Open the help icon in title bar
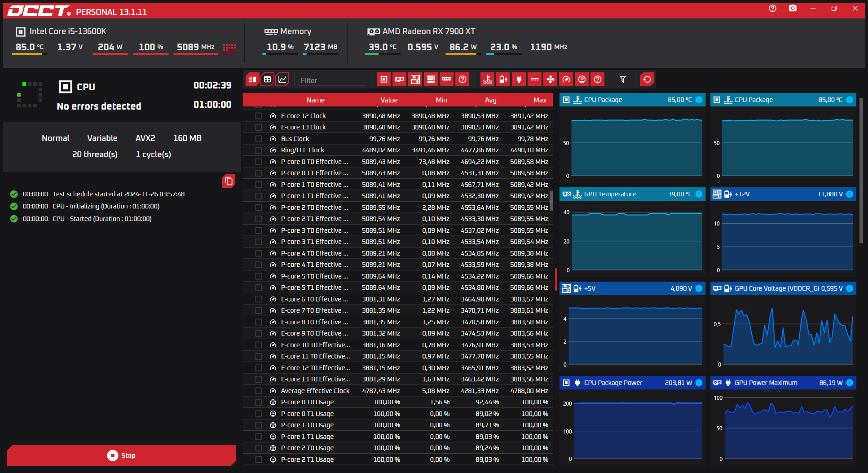Image resolution: width=868 pixels, height=473 pixels. pyautogui.click(x=772, y=9)
